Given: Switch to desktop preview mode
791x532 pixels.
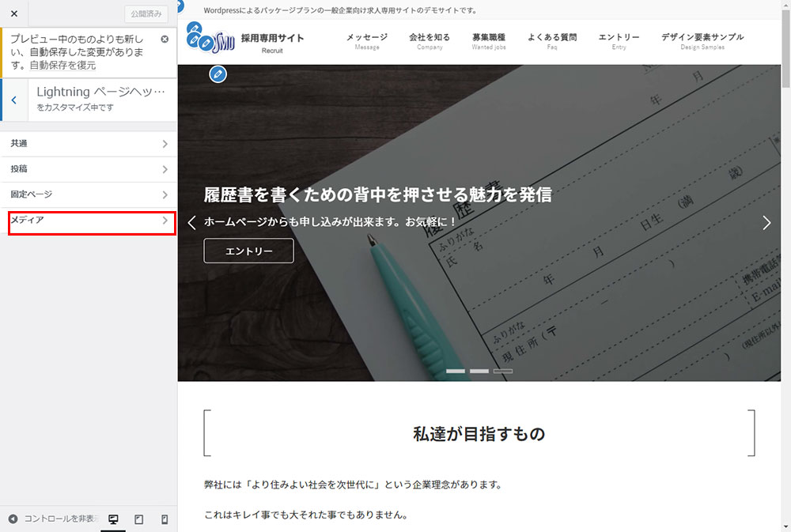Looking at the screenshot, I should 113,519.
